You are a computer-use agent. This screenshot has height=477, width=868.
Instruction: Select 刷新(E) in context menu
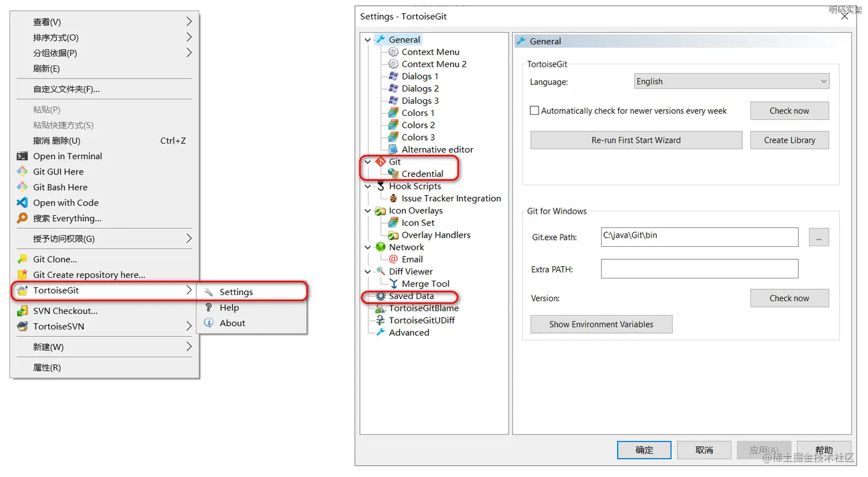[104, 68]
